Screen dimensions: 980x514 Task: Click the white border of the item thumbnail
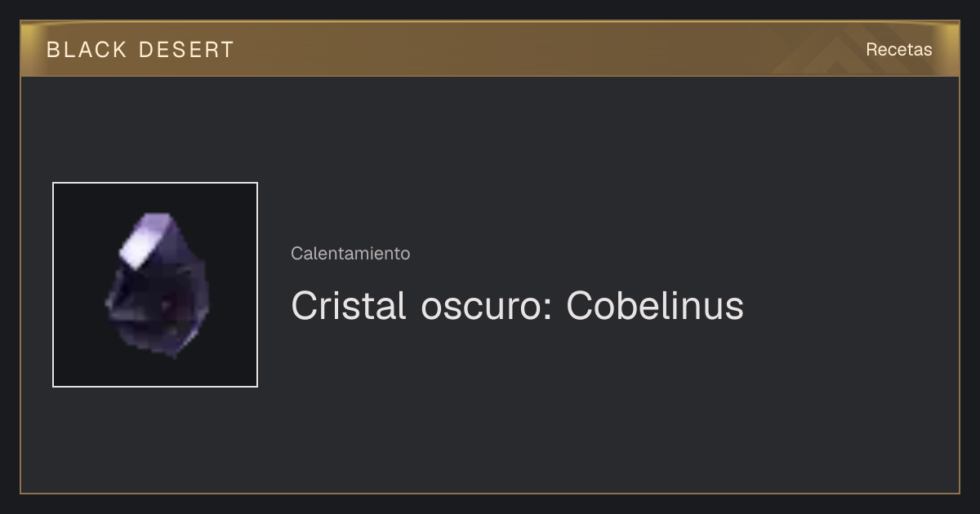click(53, 285)
